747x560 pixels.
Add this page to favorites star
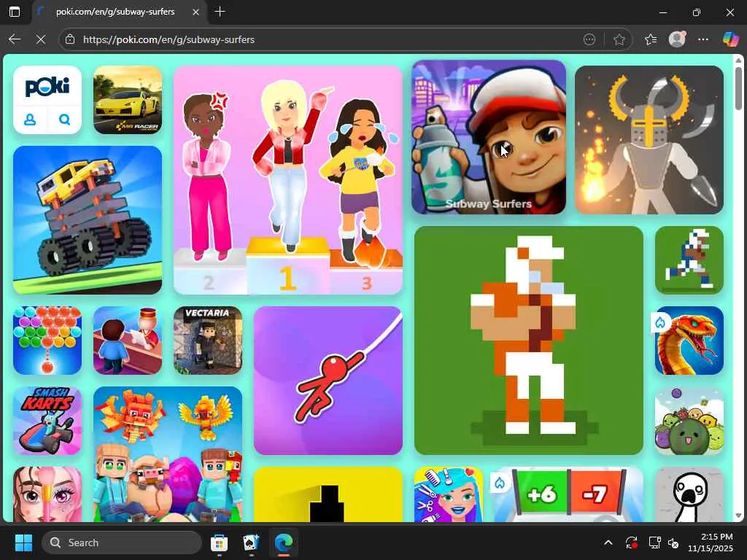click(x=619, y=39)
